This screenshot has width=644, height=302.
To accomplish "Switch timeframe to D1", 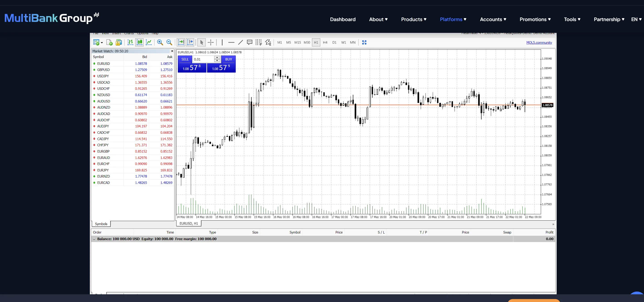I will pos(334,42).
